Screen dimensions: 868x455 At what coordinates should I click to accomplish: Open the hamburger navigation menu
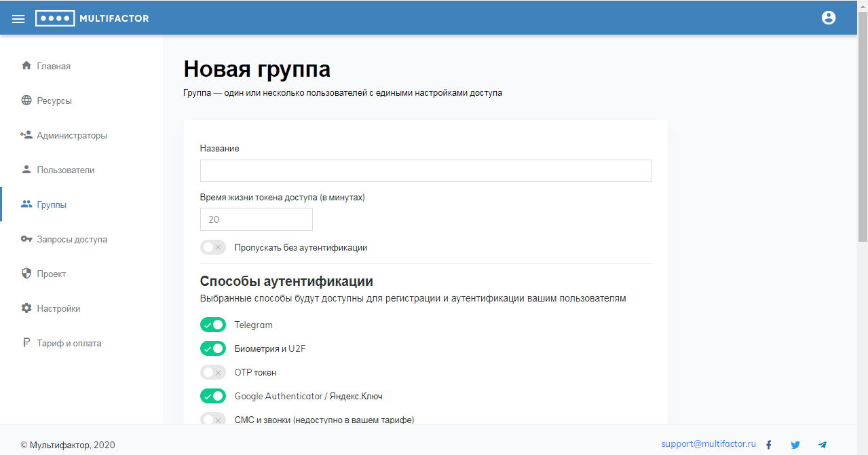(x=18, y=18)
